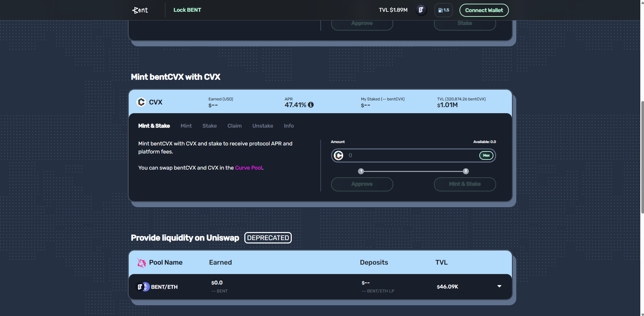
Task: Click step 2 marker on progress line
Action: (466, 171)
